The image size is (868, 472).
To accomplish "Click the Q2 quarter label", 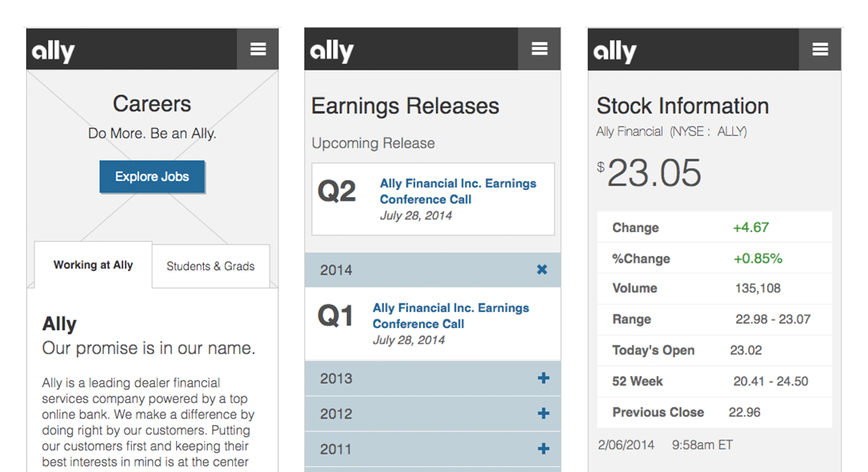I will (x=336, y=192).
